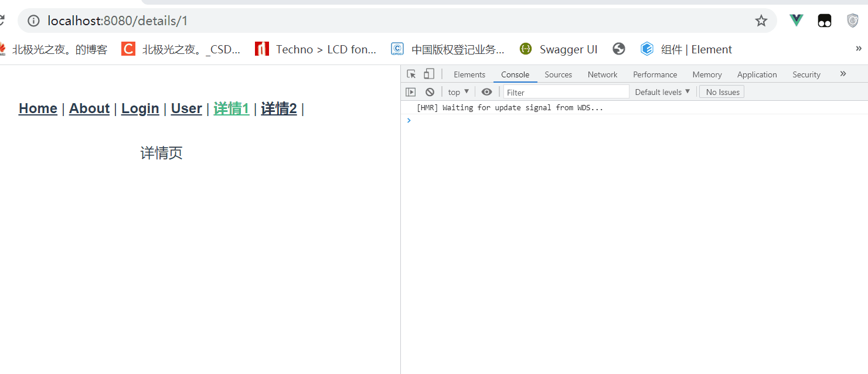
Task: Click the page info icon in address bar
Action: (33, 21)
